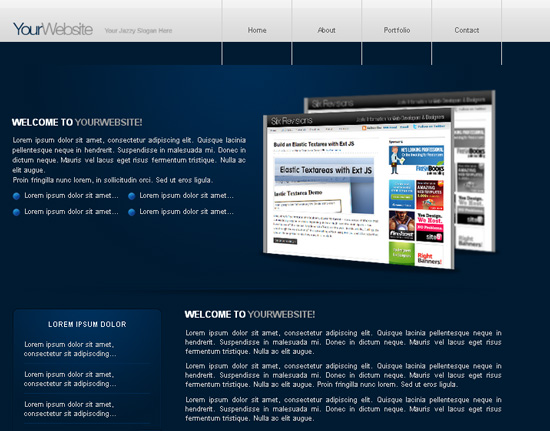Open the first sidebar Lorem ipsum link
Image resolution: width=550 pixels, height=431 pixels.
tap(70, 349)
